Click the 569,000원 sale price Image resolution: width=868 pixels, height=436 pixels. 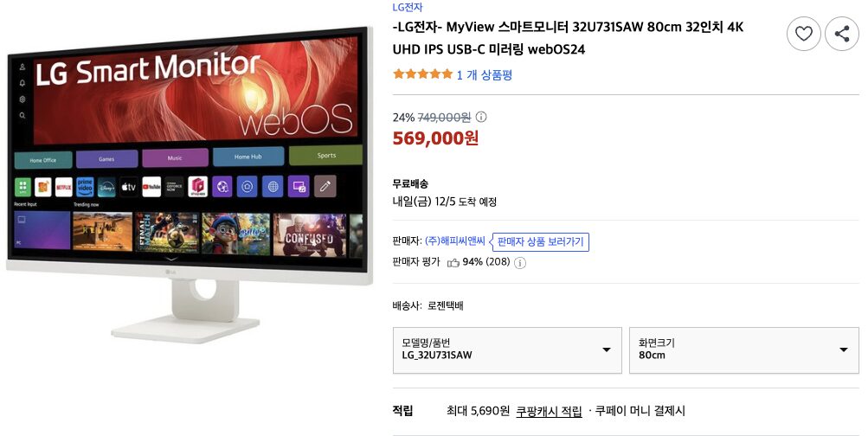(x=435, y=138)
